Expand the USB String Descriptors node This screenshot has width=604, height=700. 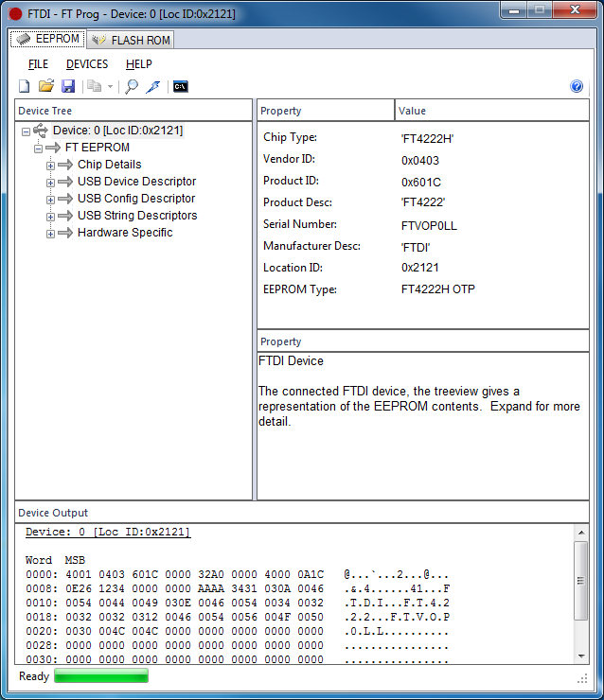(x=50, y=217)
